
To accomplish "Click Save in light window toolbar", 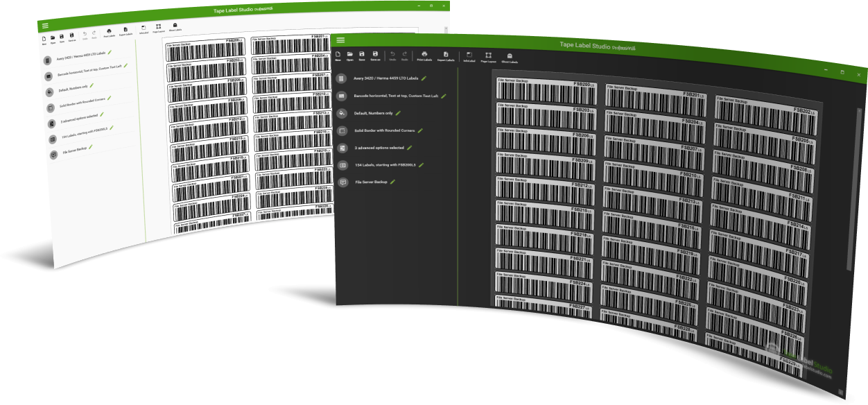I will pos(62,38).
